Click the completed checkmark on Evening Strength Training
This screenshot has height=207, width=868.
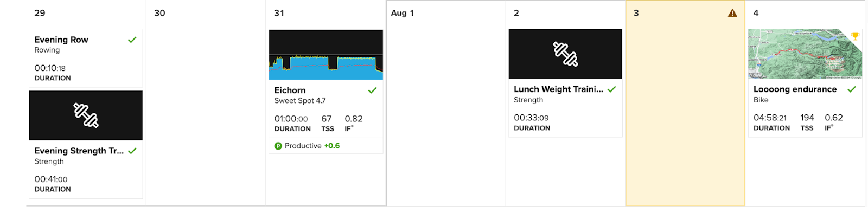tap(132, 151)
